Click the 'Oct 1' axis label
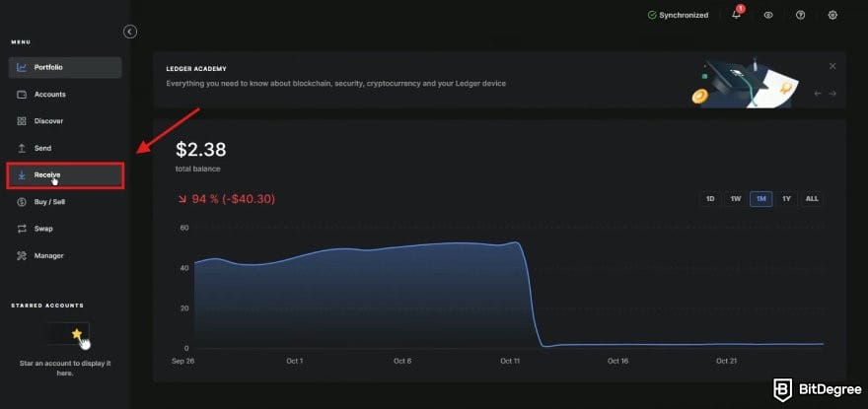Viewport: 868px width, 409px height. coord(294,361)
